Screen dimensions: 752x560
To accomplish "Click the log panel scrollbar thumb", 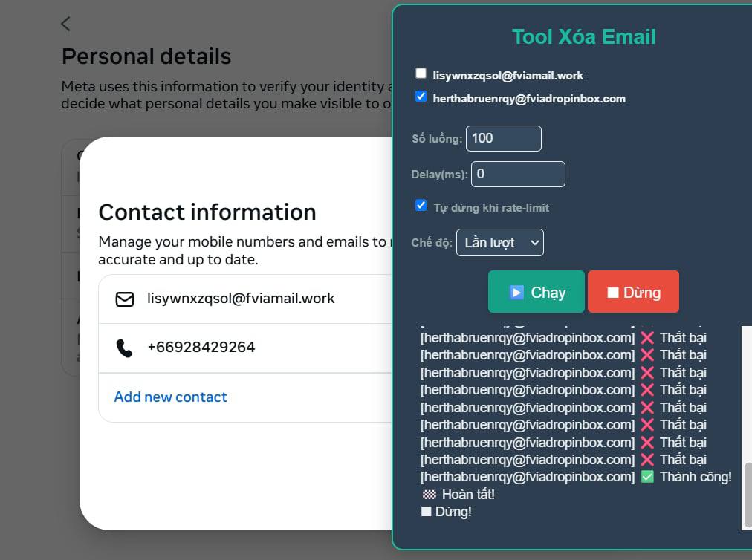I will coord(747,494).
